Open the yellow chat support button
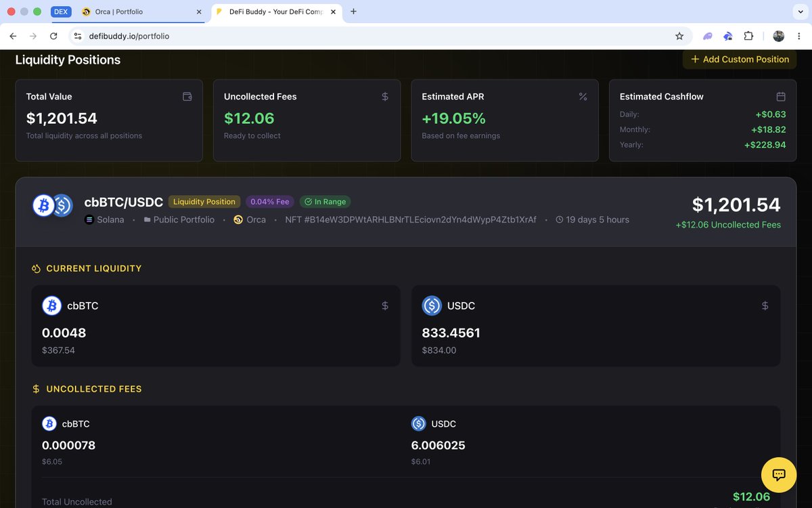The image size is (812, 508). [779, 475]
